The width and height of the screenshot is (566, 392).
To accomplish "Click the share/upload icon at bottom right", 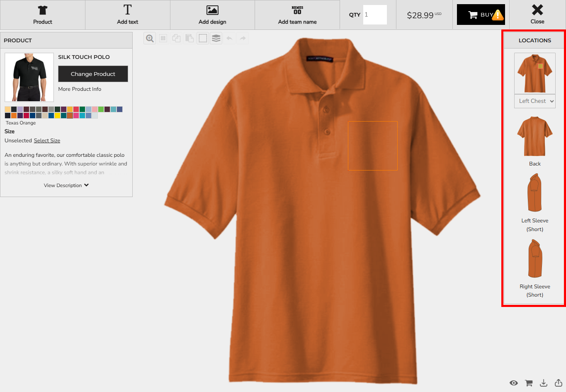I will 559,383.
